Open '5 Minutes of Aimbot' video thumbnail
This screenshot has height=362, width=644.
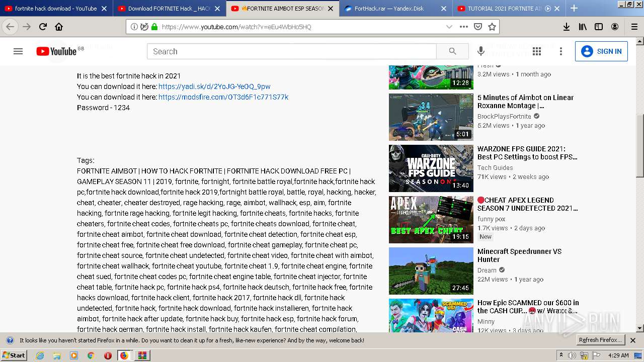[431, 117]
